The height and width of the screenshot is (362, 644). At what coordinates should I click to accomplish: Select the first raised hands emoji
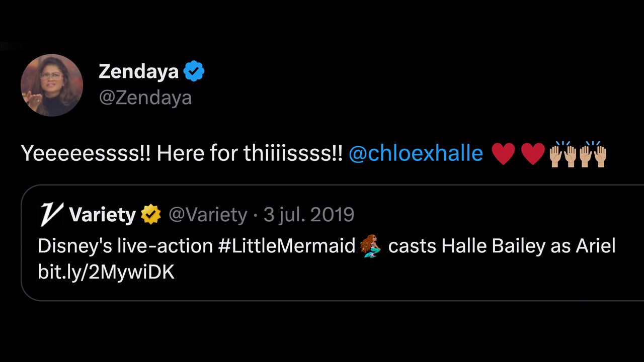[562, 154]
